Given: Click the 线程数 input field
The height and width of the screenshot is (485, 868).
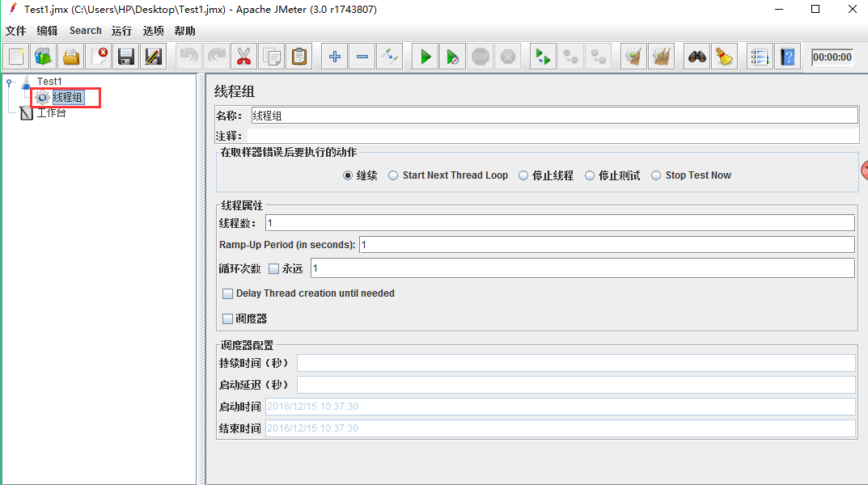Looking at the screenshot, I should [x=561, y=223].
